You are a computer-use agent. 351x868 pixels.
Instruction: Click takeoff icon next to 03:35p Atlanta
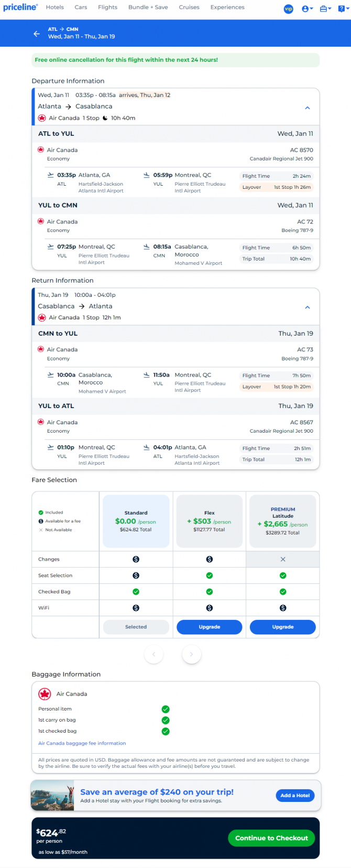pos(50,175)
